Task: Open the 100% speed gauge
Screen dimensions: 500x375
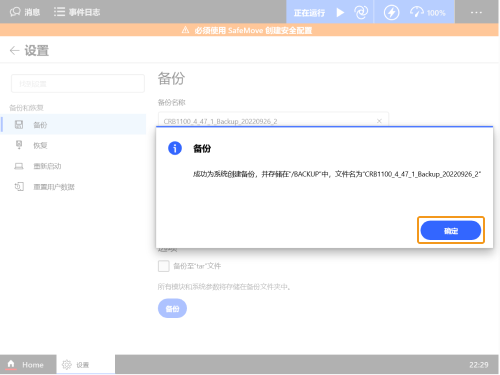Action: click(428, 13)
